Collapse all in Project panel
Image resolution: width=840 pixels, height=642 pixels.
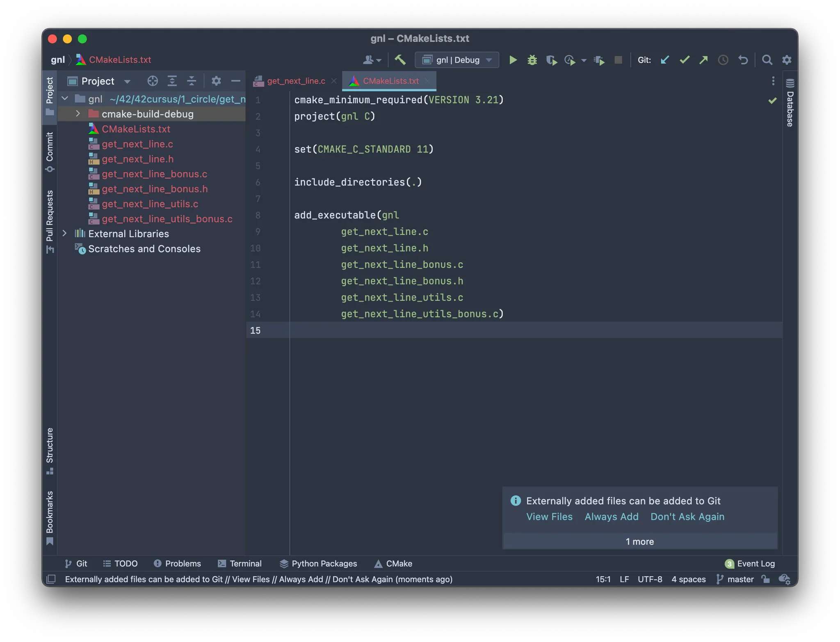pos(192,81)
